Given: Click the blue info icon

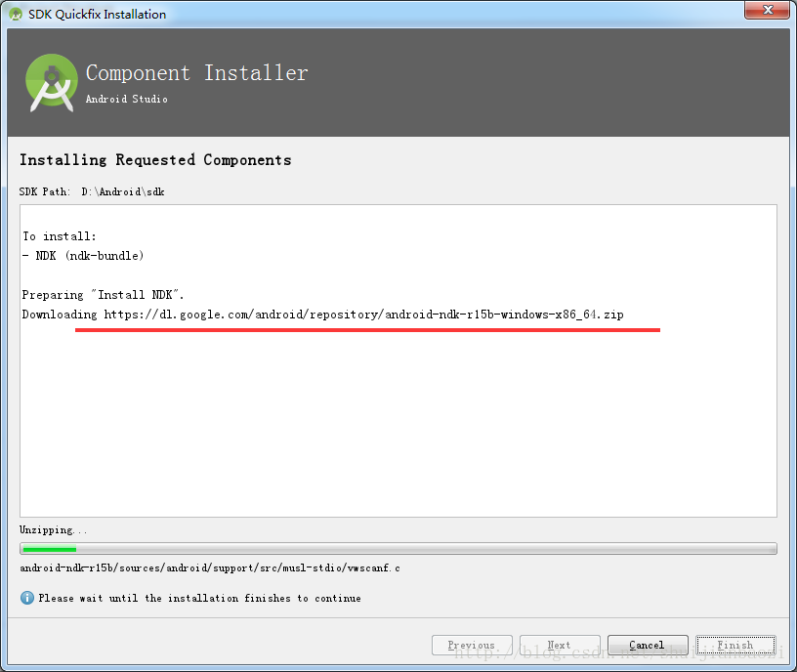Looking at the screenshot, I should [x=27, y=598].
